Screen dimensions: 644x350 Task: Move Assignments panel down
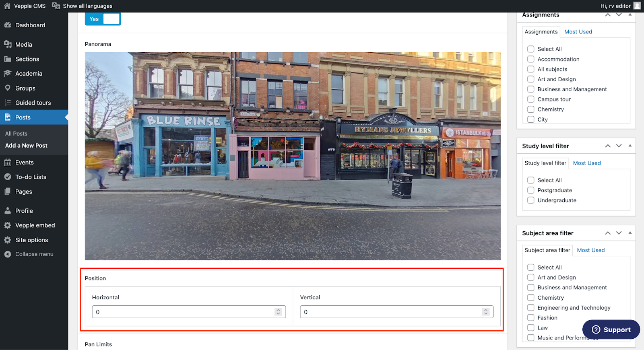point(619,15)
